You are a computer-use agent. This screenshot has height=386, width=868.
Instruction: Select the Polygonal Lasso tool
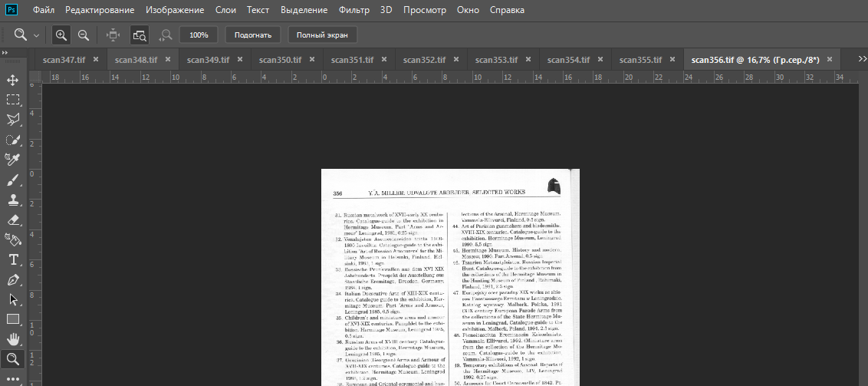point(13,120)
